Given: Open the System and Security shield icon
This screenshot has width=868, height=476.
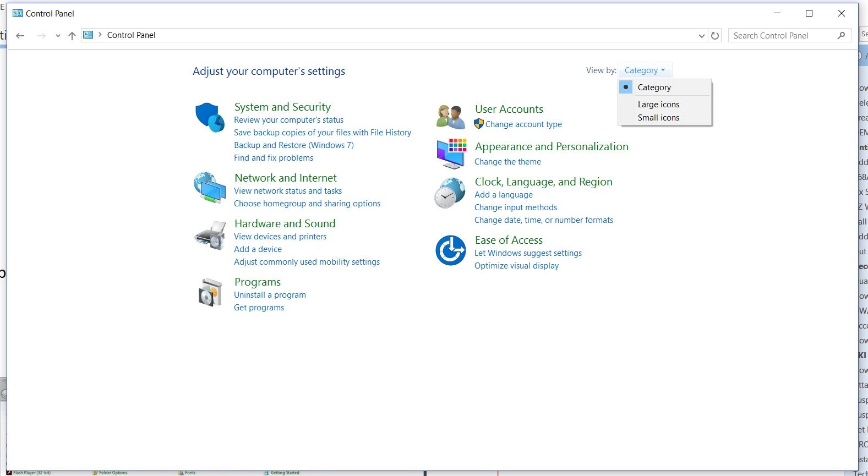Looking at the screenshot, I should coord(210,117).
